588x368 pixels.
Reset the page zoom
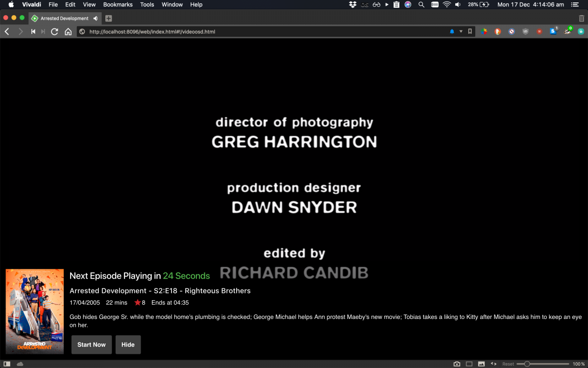[x=508, y=364]
